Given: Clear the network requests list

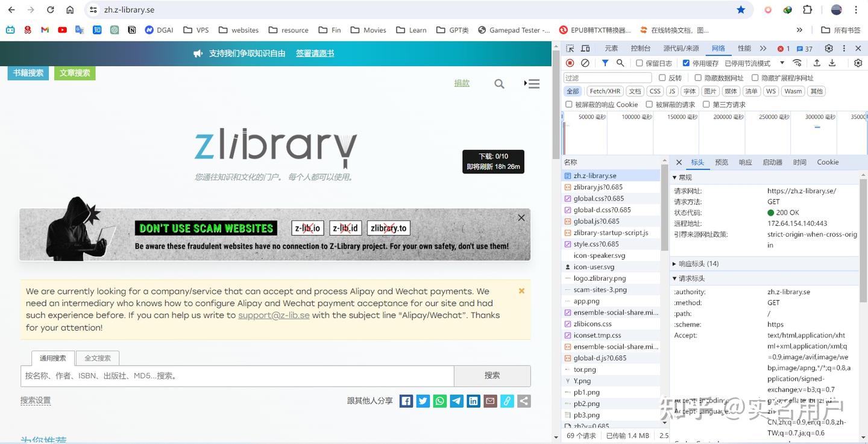Looking at the screenshot, I should tap(584, 63).
